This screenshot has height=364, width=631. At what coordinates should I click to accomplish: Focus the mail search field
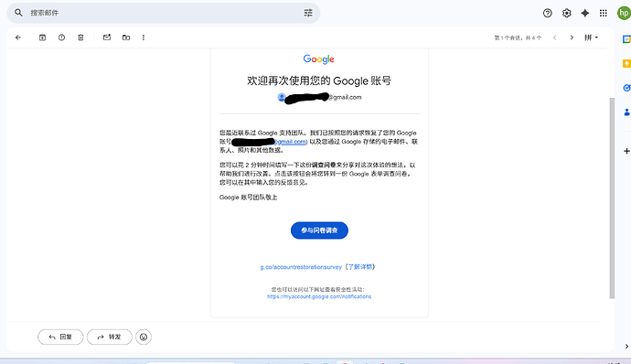click(164, 13)
